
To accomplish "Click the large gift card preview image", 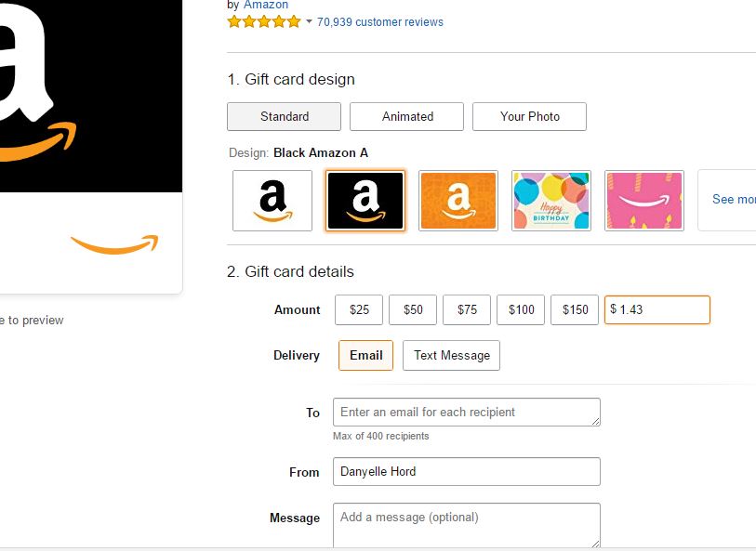I will [91, 145].
